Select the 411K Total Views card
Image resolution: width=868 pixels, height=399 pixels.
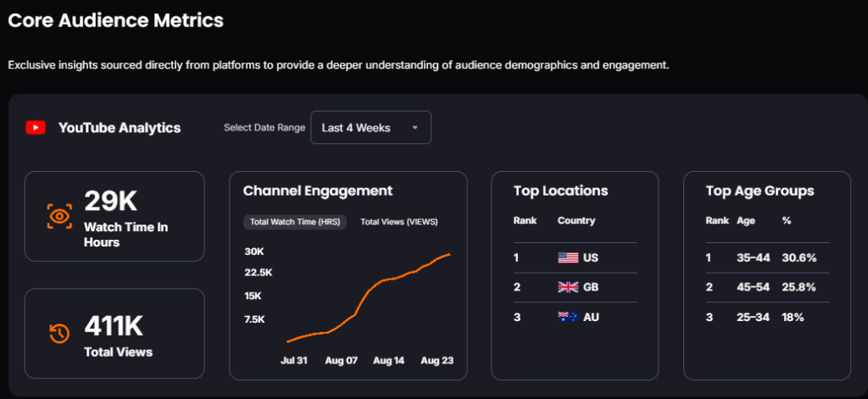pyautogui.click(x=114, y=333)
